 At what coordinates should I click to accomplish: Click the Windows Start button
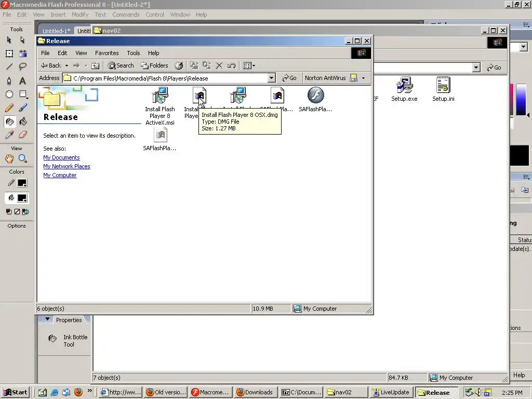(x=15, y=392)
